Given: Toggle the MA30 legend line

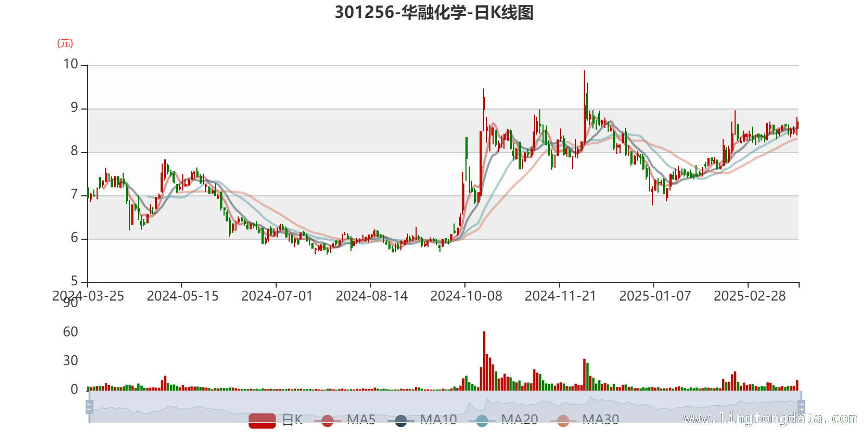Looking at the screenshot, I should click(x=584, y=420).
